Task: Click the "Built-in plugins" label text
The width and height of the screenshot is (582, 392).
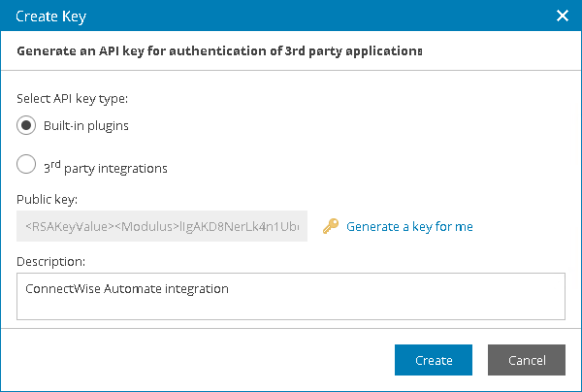Action: pos(86,126)
